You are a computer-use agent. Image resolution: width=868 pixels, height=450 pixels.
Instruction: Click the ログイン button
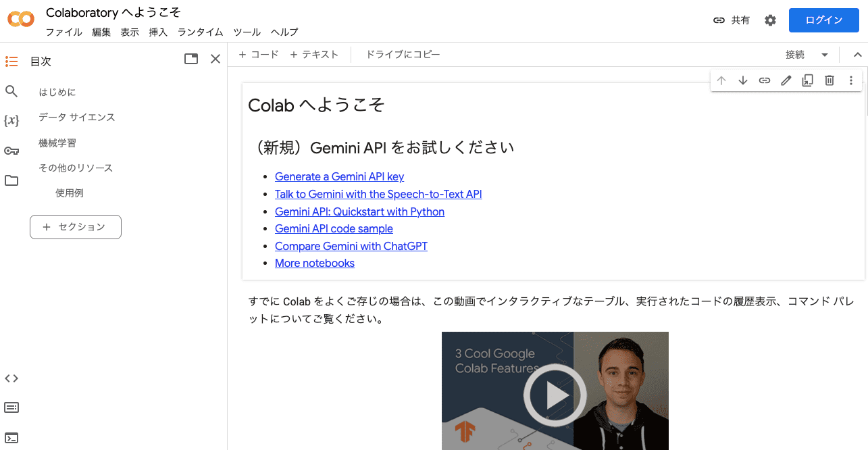pyautogui.click(x=823, y=20)
